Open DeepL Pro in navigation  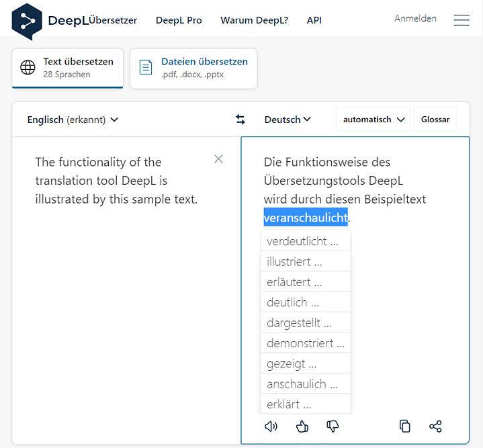(179, 20)
